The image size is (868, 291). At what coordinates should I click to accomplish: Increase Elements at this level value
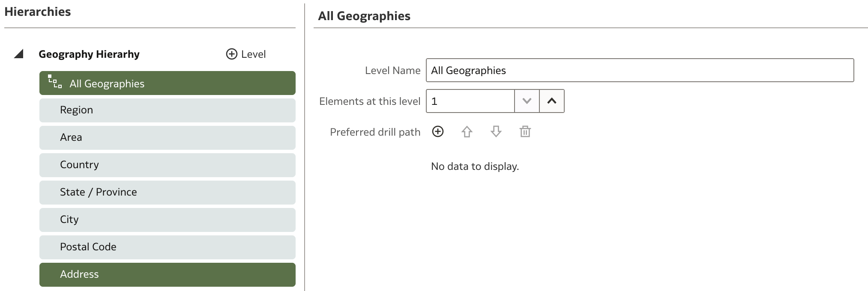552,101
